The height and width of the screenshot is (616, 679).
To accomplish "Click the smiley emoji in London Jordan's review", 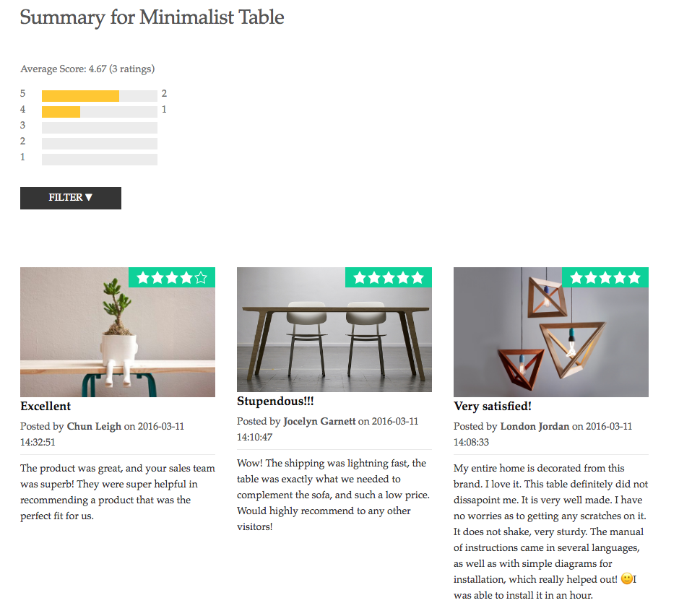I will [626, 578].
